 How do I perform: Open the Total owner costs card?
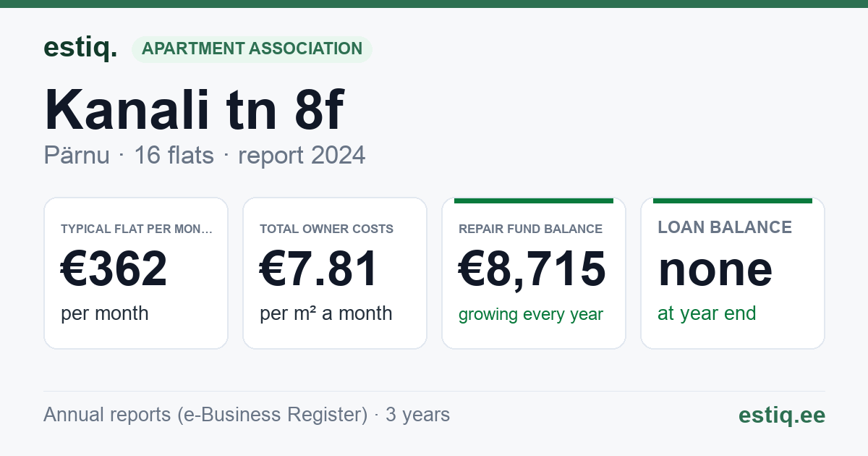tap(335, 273)
